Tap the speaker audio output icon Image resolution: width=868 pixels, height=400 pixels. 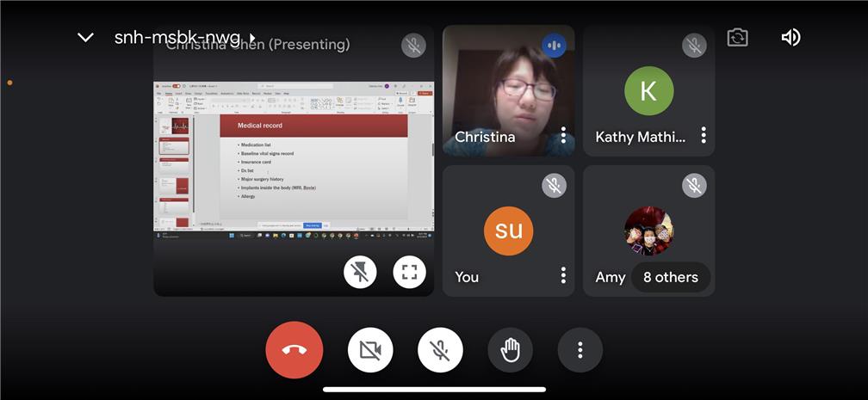(790, 38)
